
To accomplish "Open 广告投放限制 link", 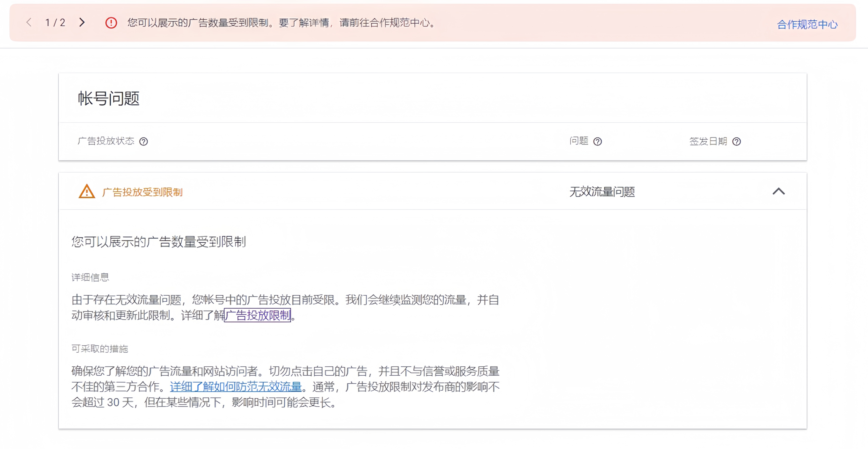I will [258, 316].
